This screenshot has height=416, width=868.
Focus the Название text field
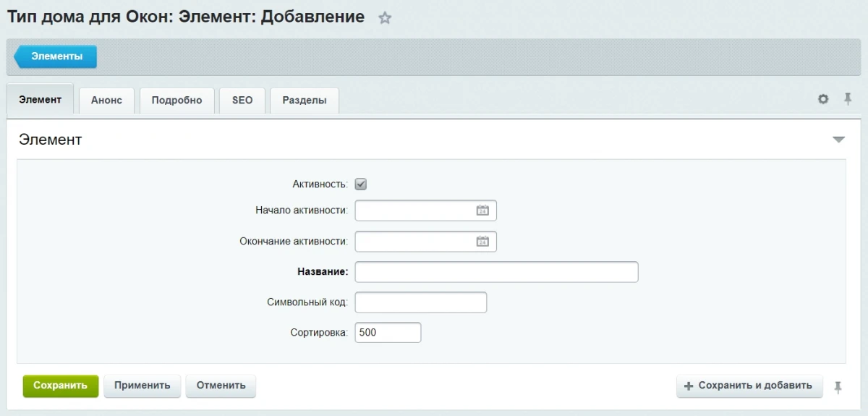click(497, 272)
